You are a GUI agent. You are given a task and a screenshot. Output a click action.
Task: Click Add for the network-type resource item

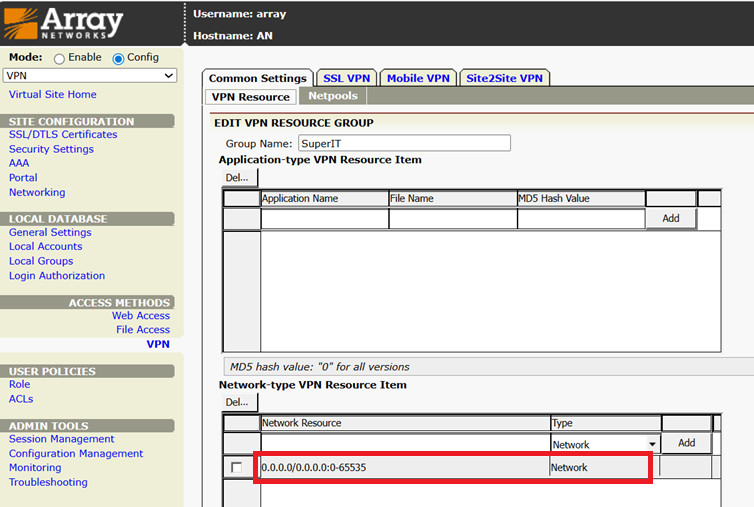coord(686,443)
